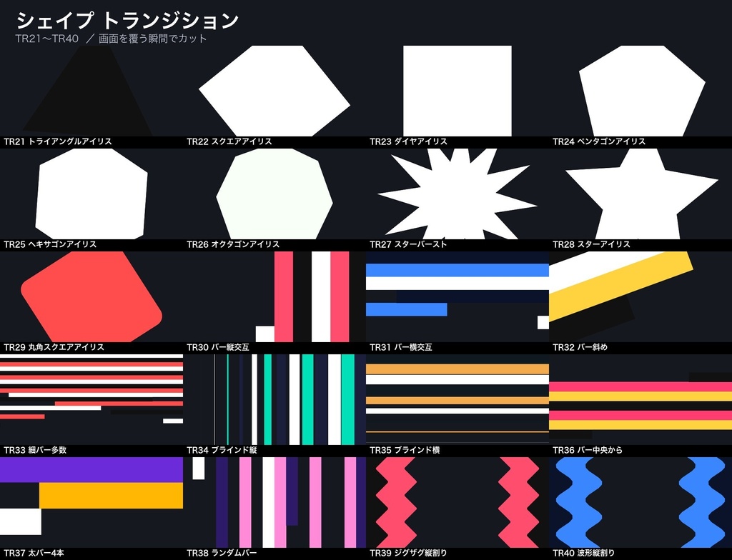Click the label TR26 オクタゴンアイリス
Image resolution: width=732 pixels, height=560 pixels.
coord(233,244)
